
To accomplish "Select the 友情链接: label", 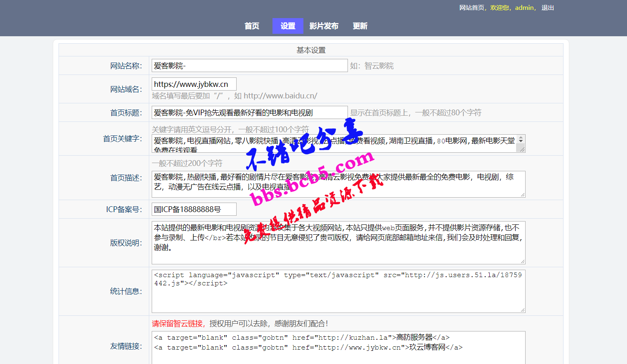I will [126, 346].
